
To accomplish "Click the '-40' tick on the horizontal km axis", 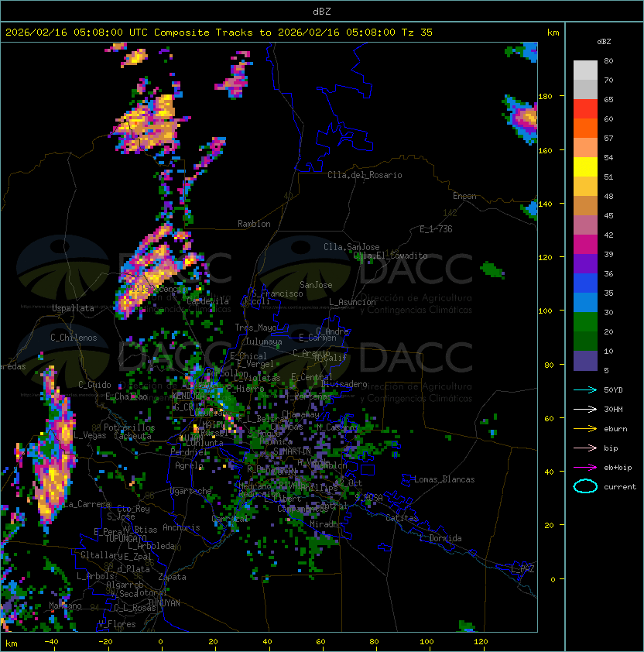I will [x=52, y=642].
